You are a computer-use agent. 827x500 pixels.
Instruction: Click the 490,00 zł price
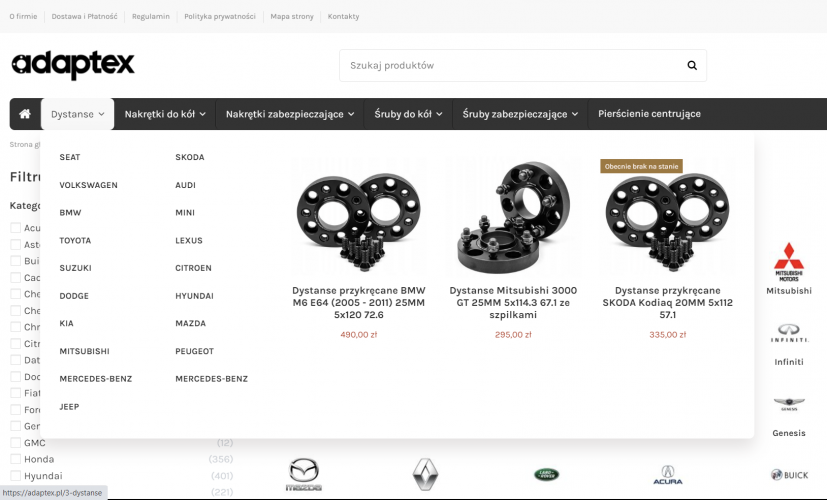click(359, 334)
